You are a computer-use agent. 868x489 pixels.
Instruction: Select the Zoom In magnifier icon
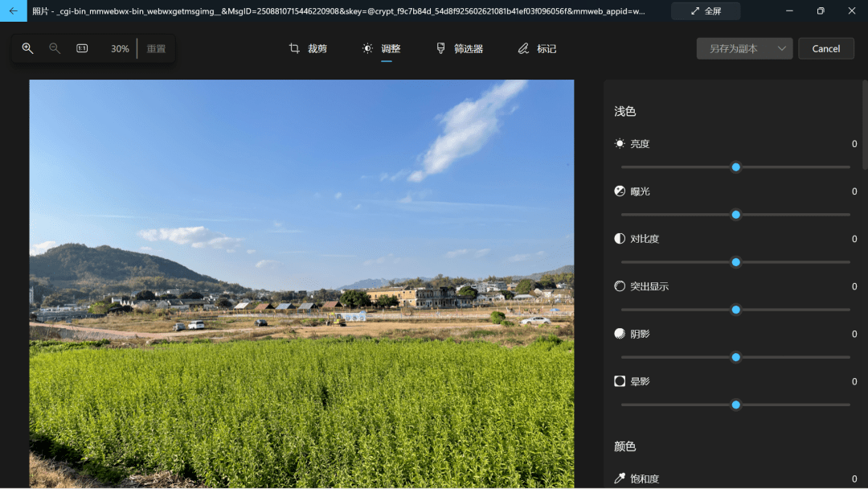pyautogui.click(x=27, y=48)
